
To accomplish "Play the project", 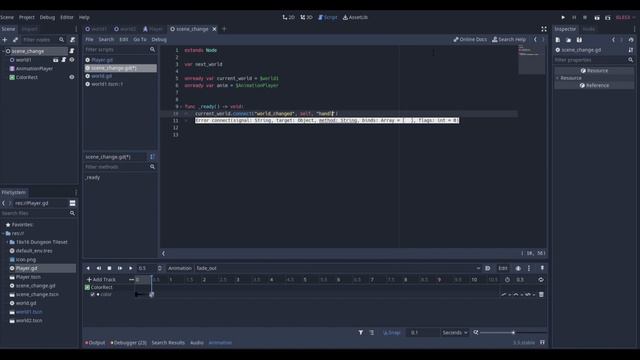I will click(563, 18).
